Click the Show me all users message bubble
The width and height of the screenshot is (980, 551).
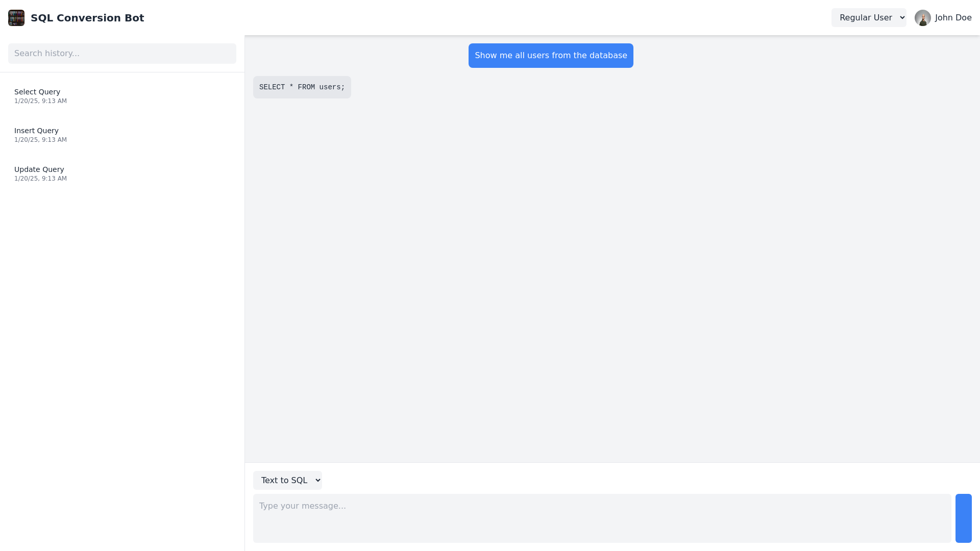point(551,55)
